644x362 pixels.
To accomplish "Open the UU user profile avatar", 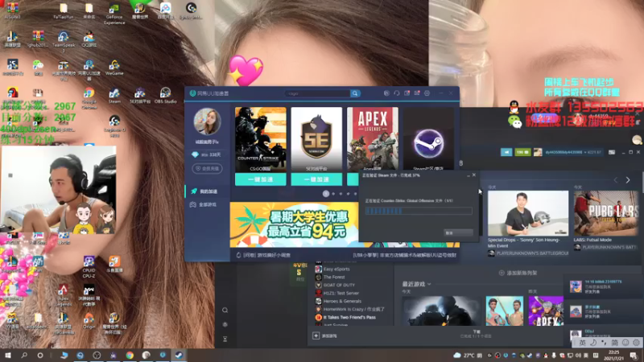I will pos(207,121).
